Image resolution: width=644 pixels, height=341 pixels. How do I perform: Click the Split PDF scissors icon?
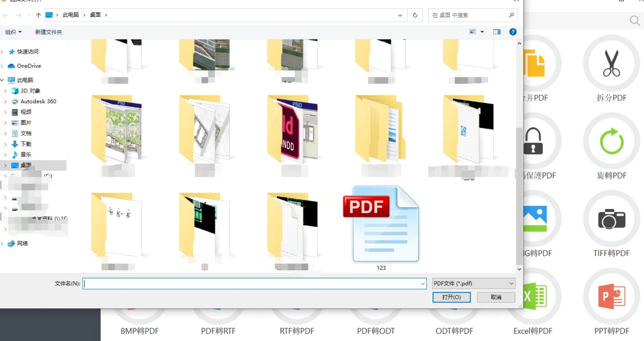click(611, 63)
